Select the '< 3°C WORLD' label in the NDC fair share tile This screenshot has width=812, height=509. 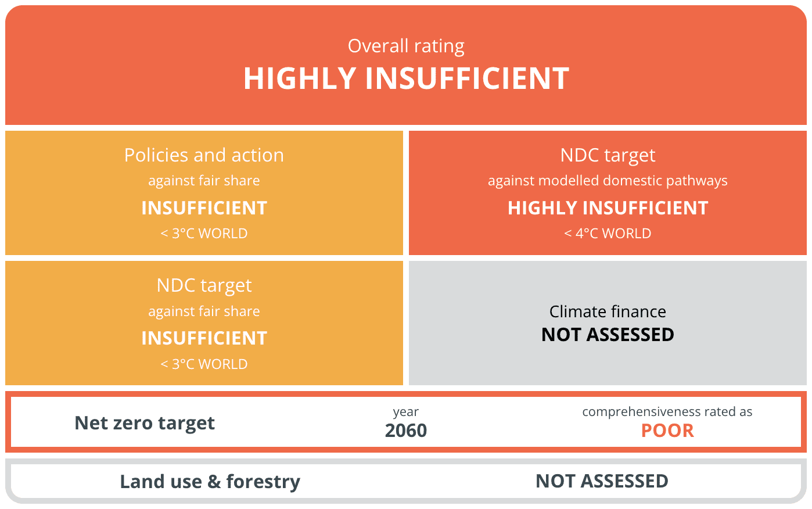(204, 364)
